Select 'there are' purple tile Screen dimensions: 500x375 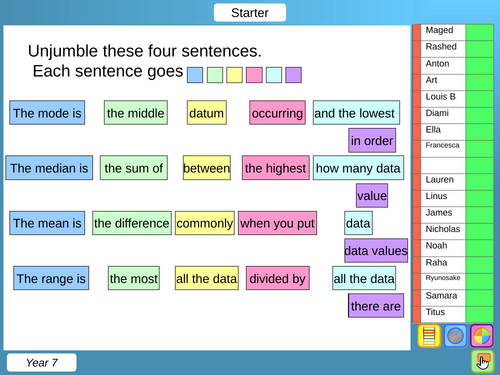point(376,305)
